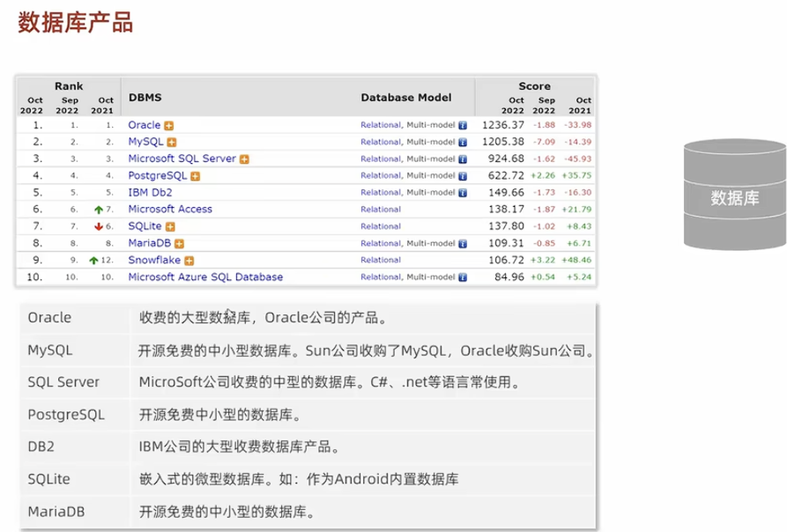
Task: Click the green up arrow in Snowflake row
Action: click(93, 261)
